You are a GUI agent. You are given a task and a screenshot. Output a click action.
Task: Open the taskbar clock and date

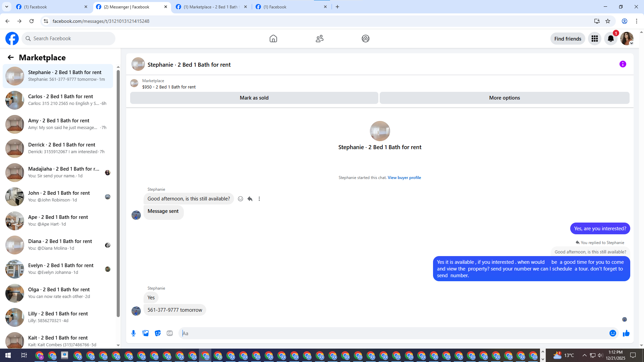tap(615, 355)
